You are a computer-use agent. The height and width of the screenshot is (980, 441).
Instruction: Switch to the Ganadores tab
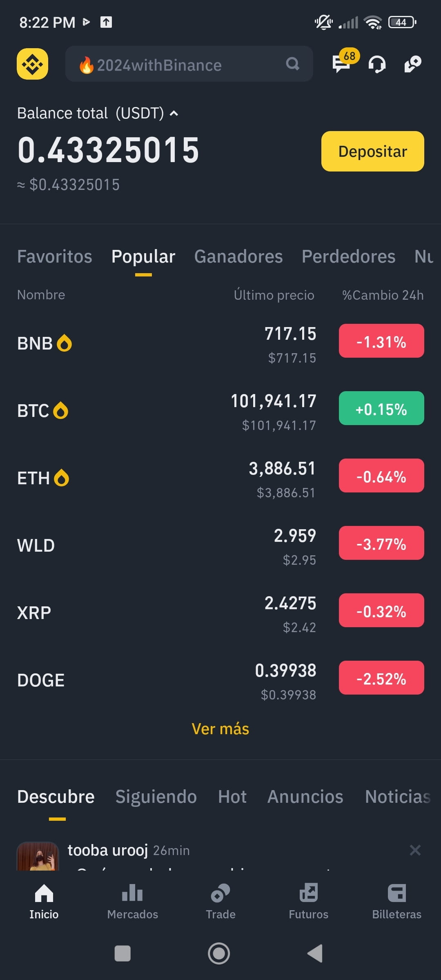tap(238, 257)
